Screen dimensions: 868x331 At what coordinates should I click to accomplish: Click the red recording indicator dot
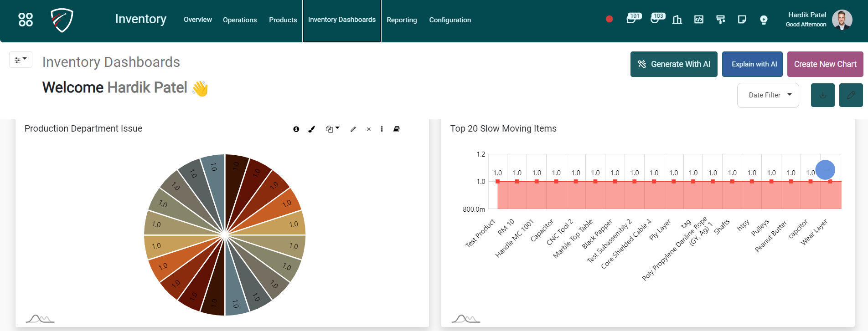[x=609, y=19]
